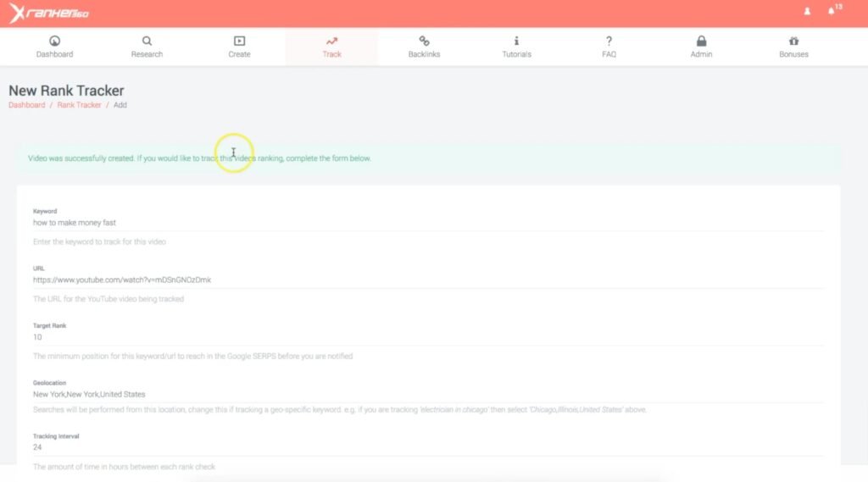Open Backlinks via chain-link icon
The height and width of the screenshot is (482, 868).
coord(424,41)
